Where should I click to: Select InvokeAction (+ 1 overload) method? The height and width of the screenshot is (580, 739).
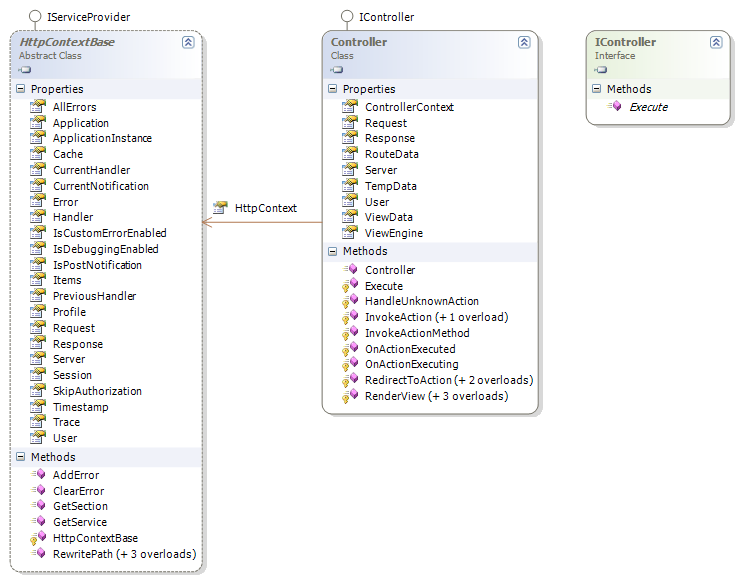coord(437,317)
